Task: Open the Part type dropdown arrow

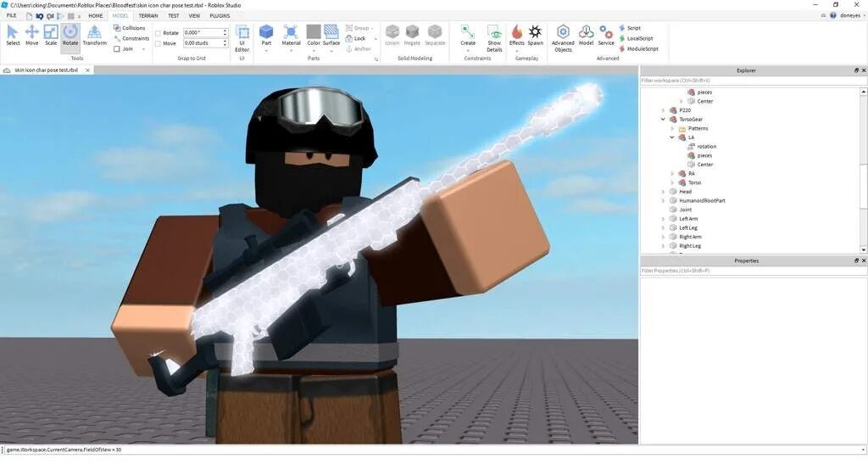Action: pyautogui.click(x=266, y=50)
